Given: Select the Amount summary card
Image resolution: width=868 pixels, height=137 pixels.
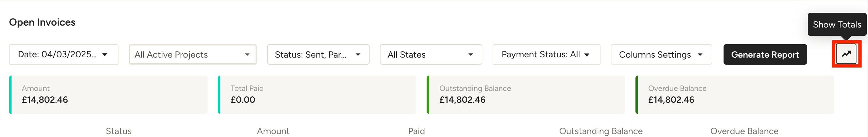Looking at the screenshot, I should click(108, 94).
